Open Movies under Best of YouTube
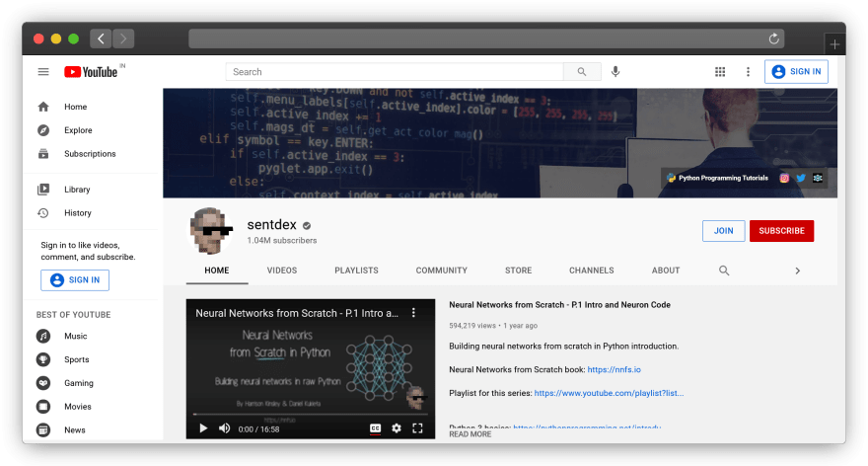868x466 pixels. (x=78, y=407)
